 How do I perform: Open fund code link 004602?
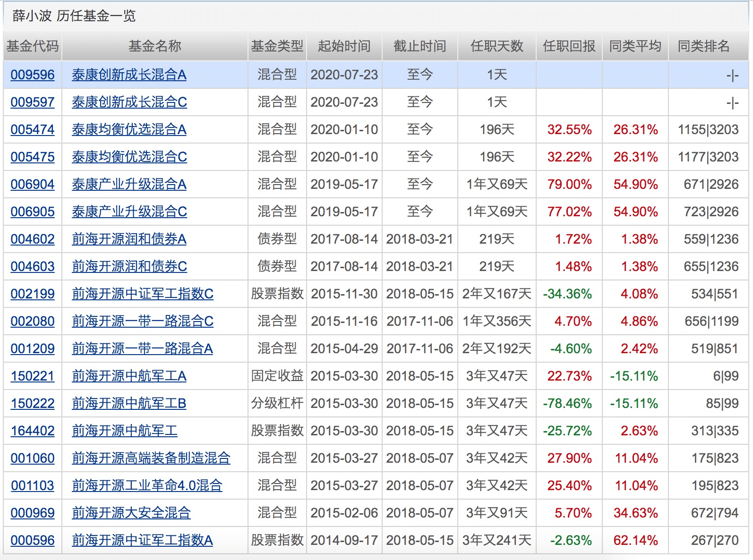(x=33, y=239)
